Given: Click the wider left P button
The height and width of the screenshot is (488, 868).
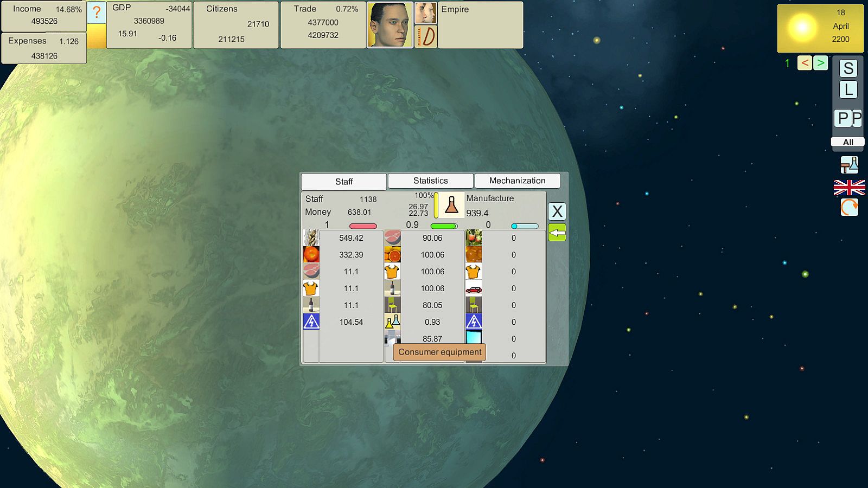Looking at the screenshot, I should pos(843,118).
